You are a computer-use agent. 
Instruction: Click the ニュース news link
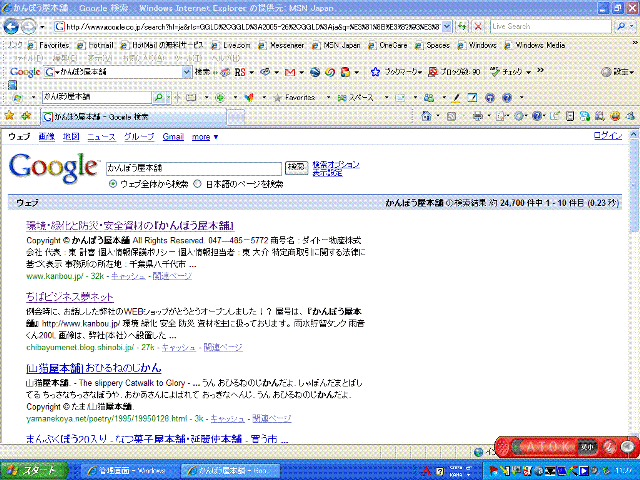(101, 137)
